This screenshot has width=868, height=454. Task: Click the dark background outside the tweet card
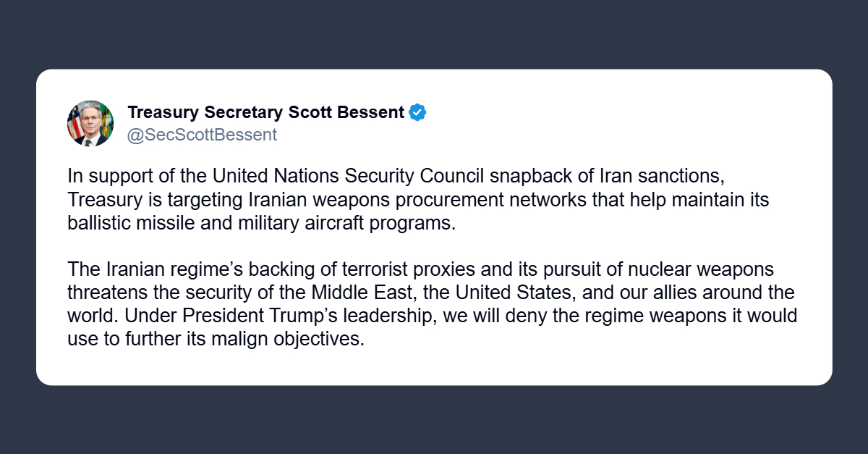pos(434,420)
